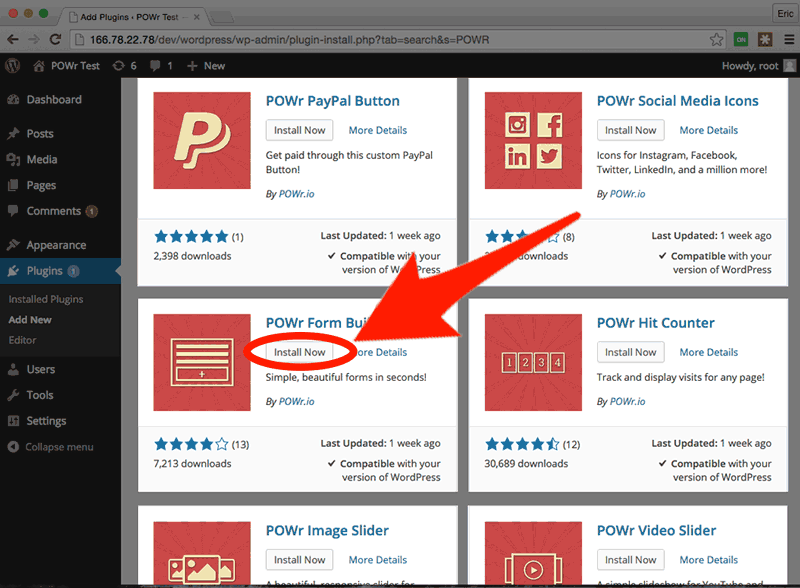View More Details for POWr Video Slider
This screenshot has width=800, height=588.
[709, 560]
